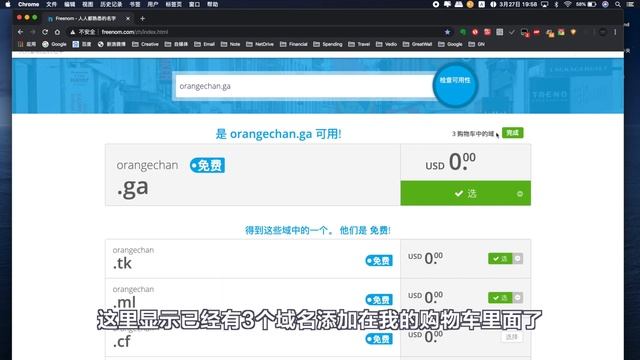This screenshot has height=360, width=640.
Task: Click the green circular extension icon
Action: pyautogui.click(x=462, y=32)
